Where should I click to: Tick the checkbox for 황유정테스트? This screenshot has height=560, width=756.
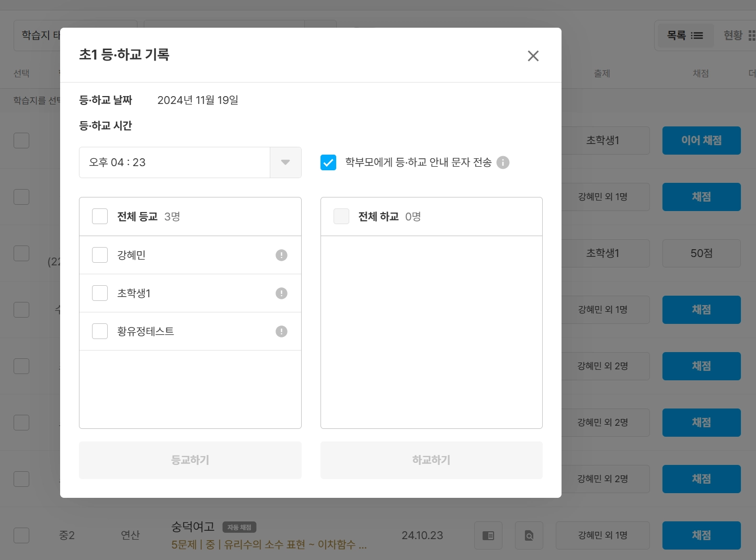[100, 331]
